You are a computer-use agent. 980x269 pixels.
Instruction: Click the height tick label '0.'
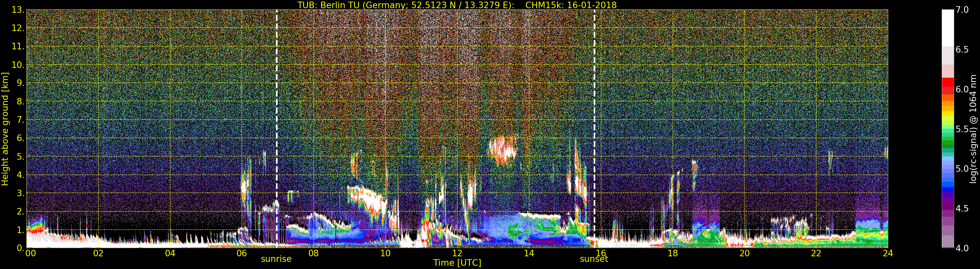coord(20,248)
